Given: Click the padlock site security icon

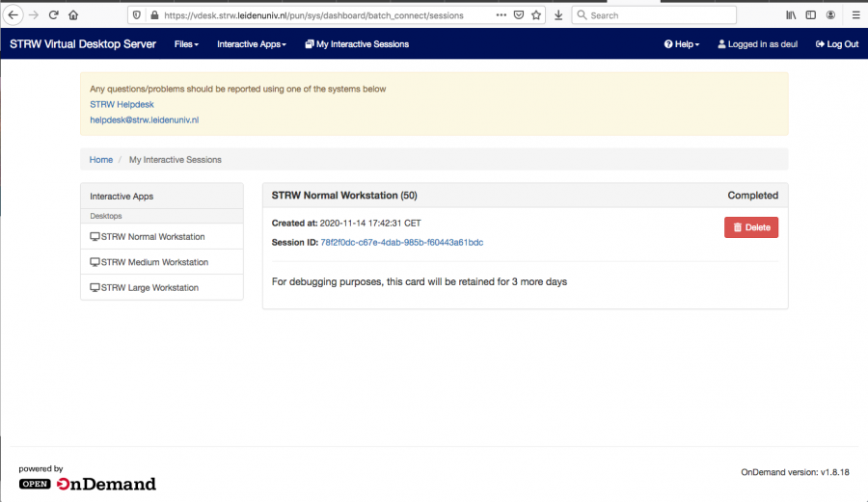Looking at the screenshot, I should pyautogui.click(x=150, y=15).
